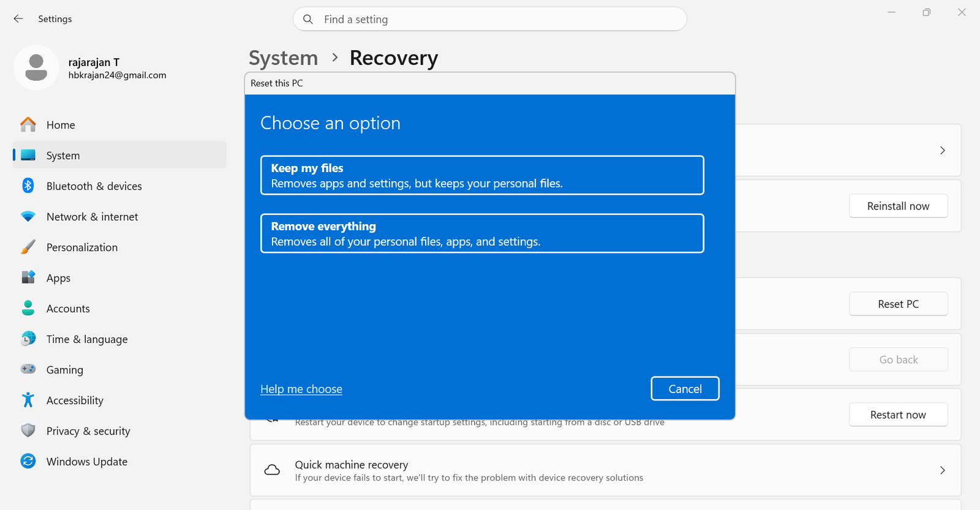Click the account email hbkrajan24@gmail.com
This screenshot has height=510, width=980.
point(117,75)
